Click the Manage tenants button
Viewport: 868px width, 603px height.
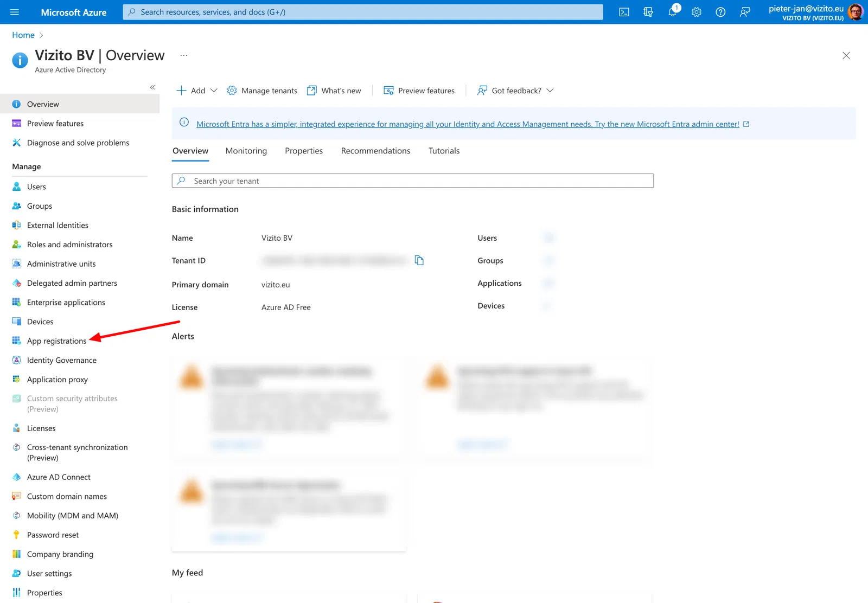tap(262, 91)
